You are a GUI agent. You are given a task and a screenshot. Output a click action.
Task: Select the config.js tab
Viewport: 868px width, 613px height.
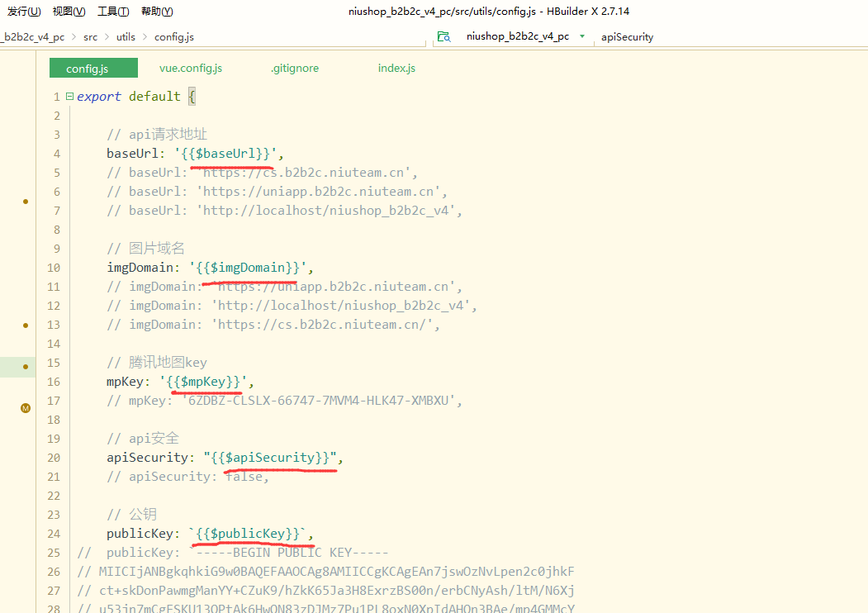[87, 69]
